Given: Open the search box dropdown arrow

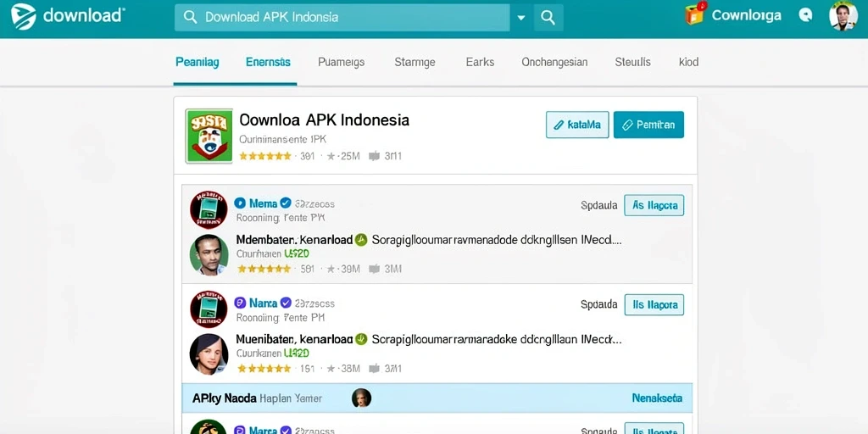Looking at the screenshot, I should tap(521, 18).
